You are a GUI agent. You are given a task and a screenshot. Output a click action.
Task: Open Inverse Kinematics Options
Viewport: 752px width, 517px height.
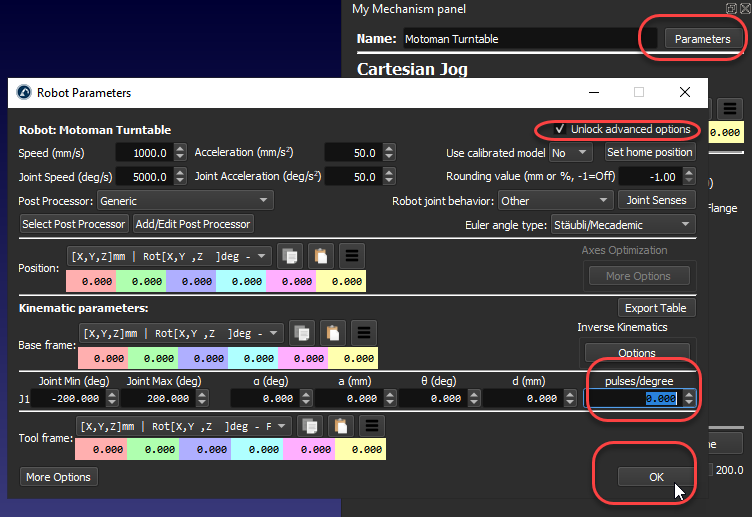636,353
